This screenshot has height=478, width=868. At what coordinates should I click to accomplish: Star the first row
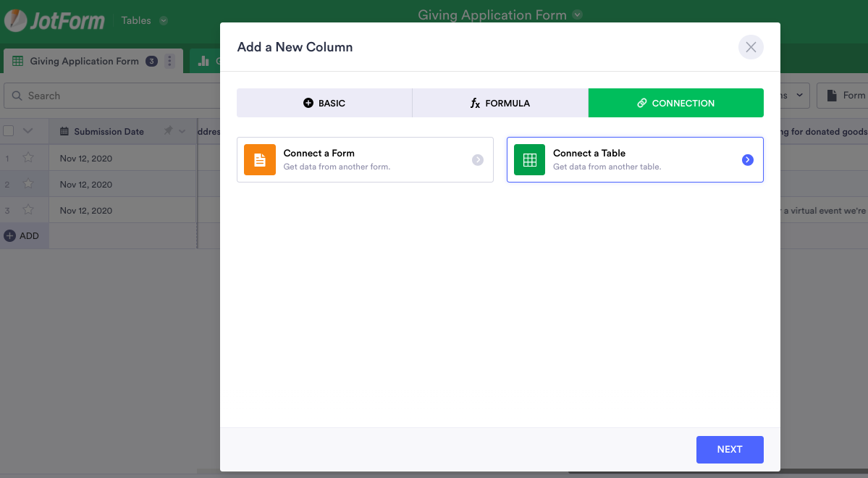pos(28,158)
